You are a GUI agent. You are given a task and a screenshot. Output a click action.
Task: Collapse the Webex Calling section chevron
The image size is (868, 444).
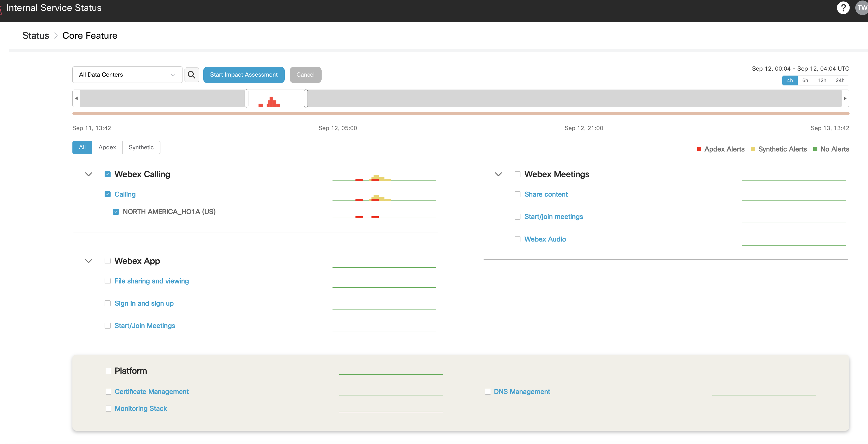[88, 174]
